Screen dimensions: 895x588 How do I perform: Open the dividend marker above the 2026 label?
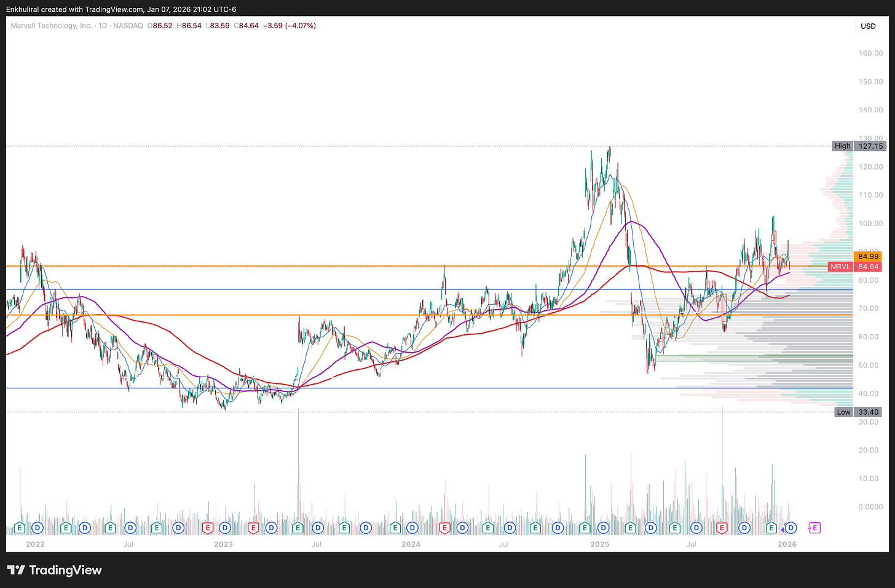791,528
